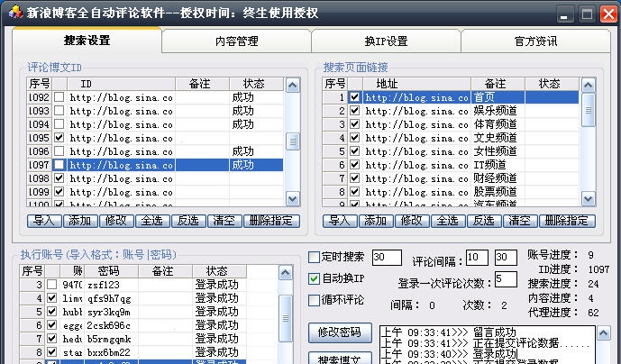Click scrollbar thumb in 搜索页面链接 list
The image size is (621, 364).
pyautogui.click(x=589, y=110)
